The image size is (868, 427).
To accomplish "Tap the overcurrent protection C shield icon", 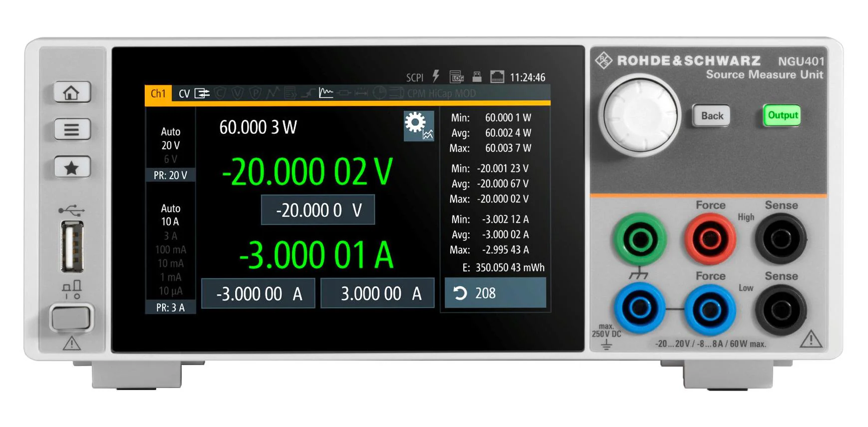I will (221, 93).
